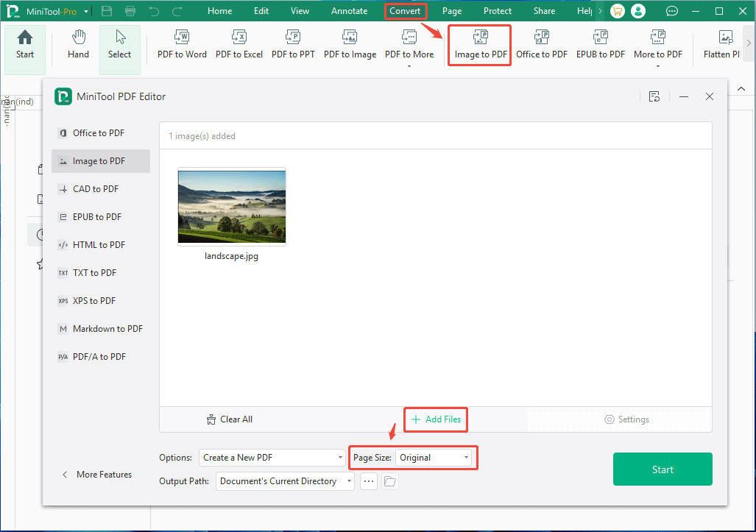Open the Annotate ribbon tab
This screenshot has height=532, width=756.
pyautogui.click(x=349, y=11)
